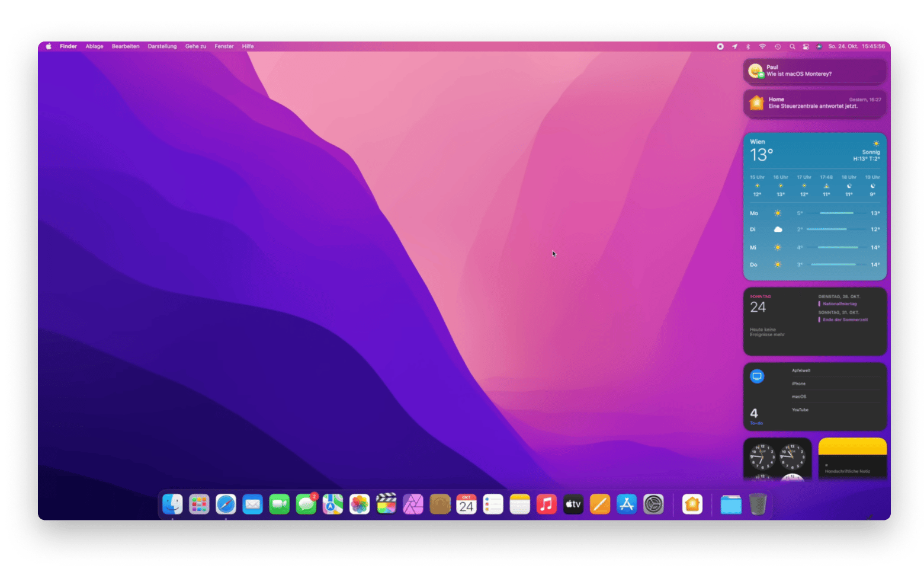This screenshot has height=575, width=924.
Task: Click the screen recording stop icon
Action: [720, 46]
